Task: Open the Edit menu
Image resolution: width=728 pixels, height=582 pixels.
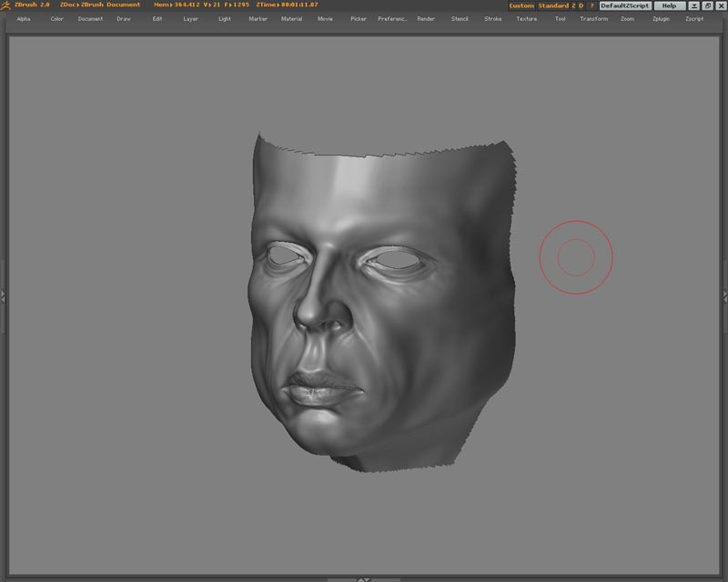Action: pos(157,19)
